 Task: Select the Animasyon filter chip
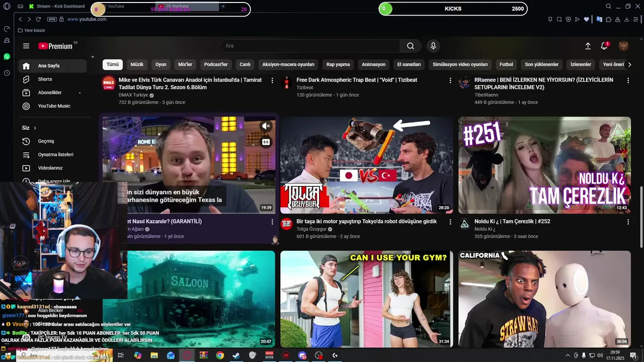(x=373, y=64)
